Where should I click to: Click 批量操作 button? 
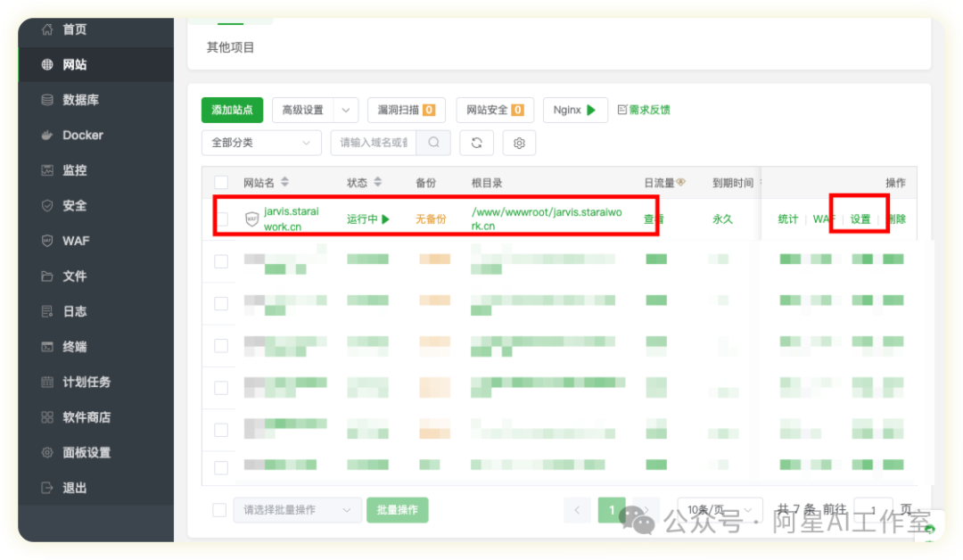point(398,510)
